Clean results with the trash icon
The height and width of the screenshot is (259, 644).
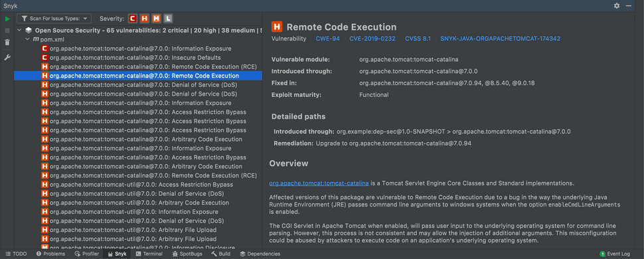click(x=7, y=43)
